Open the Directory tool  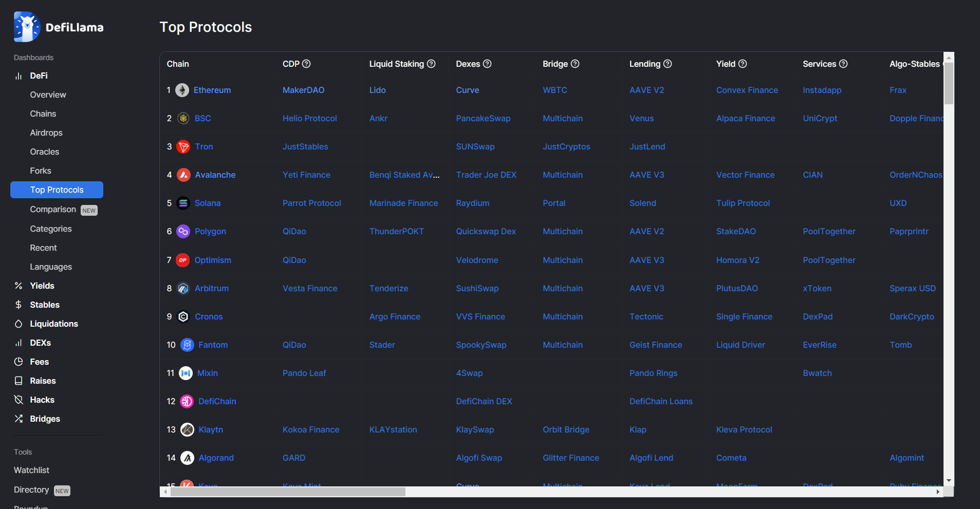(31, 489)
